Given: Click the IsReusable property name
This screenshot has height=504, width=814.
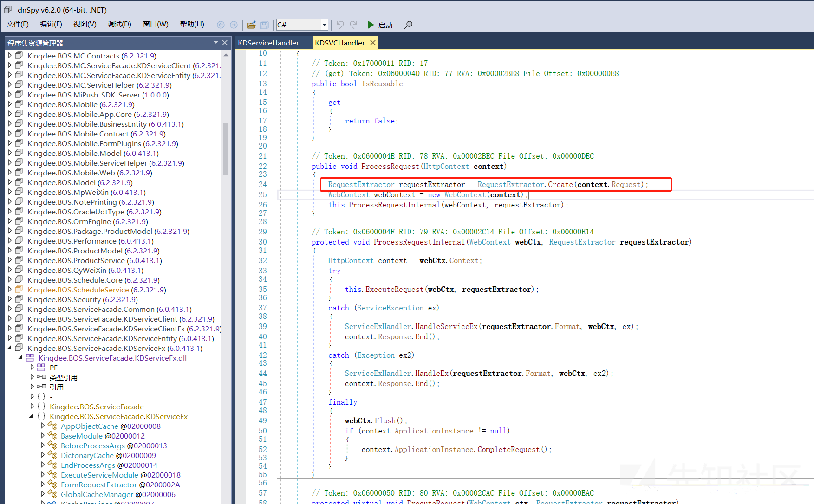Looking at the screenshot, I should coord(382,84).
